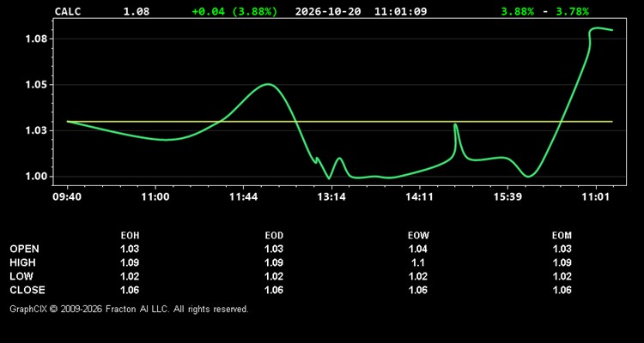Screen dimensions: 644x343
Task: Select the EOM column header
Action: [562, 236]
